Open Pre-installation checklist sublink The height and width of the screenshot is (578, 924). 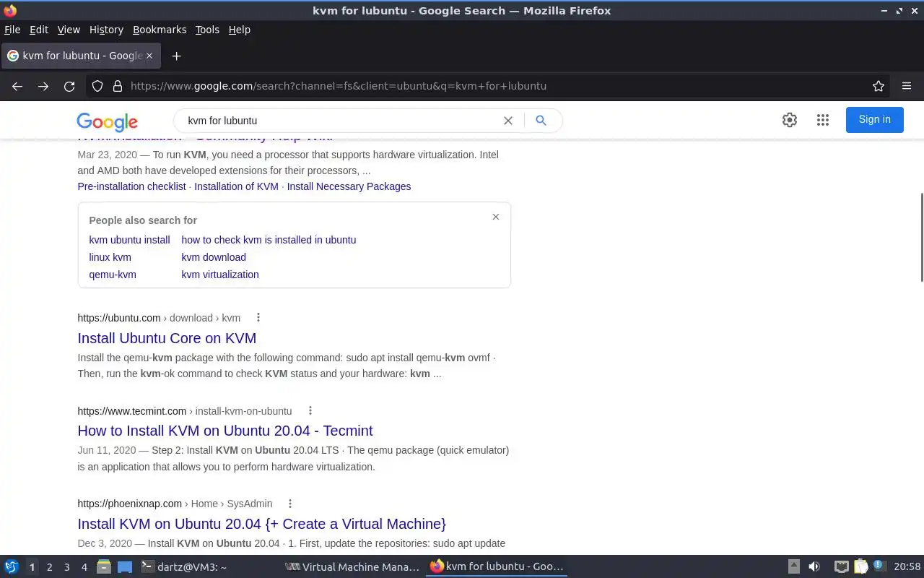coord(131,186)
